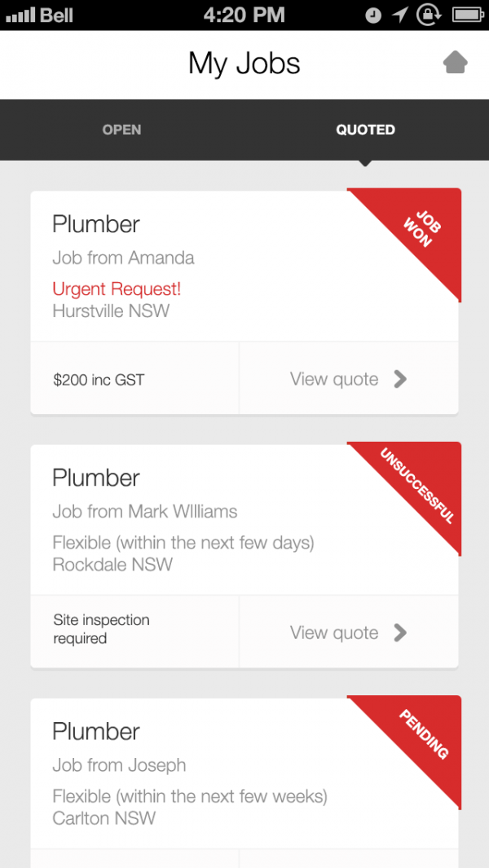Tap the clock alarm status icon
Viewport: 489px width, 868px height.
pos(373,15)
